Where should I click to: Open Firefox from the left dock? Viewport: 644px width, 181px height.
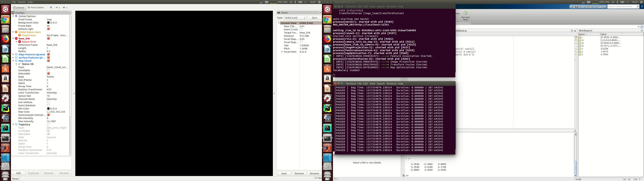tap(5, 39)
